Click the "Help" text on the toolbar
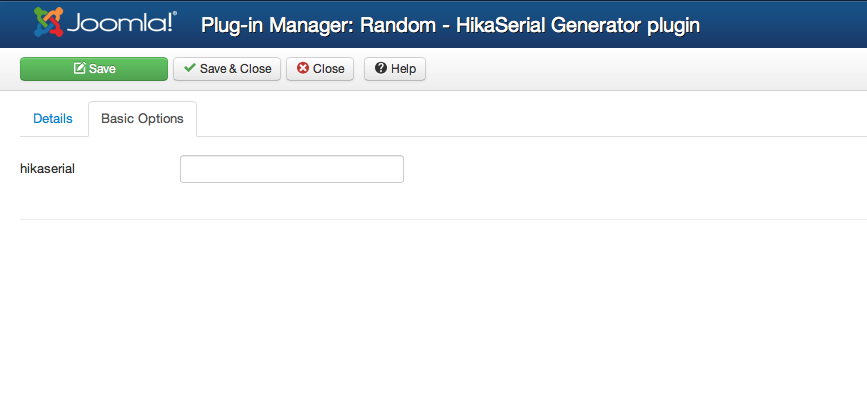Screen dimensions: 867x413 pos(403,69)
